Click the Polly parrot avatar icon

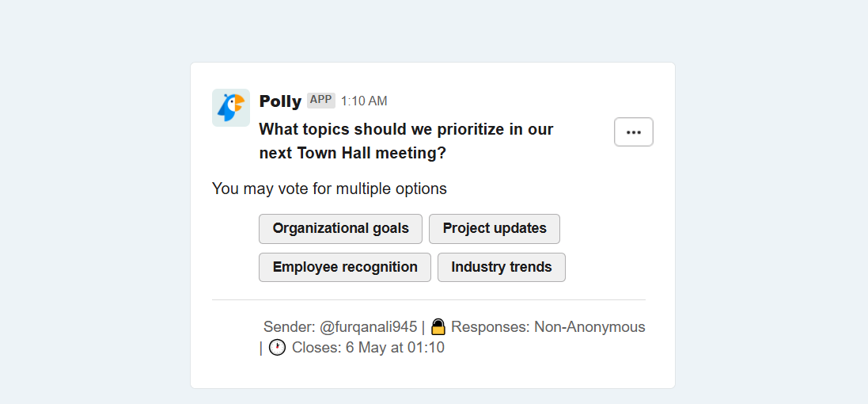pyautogui.click(x=231, y=108)
